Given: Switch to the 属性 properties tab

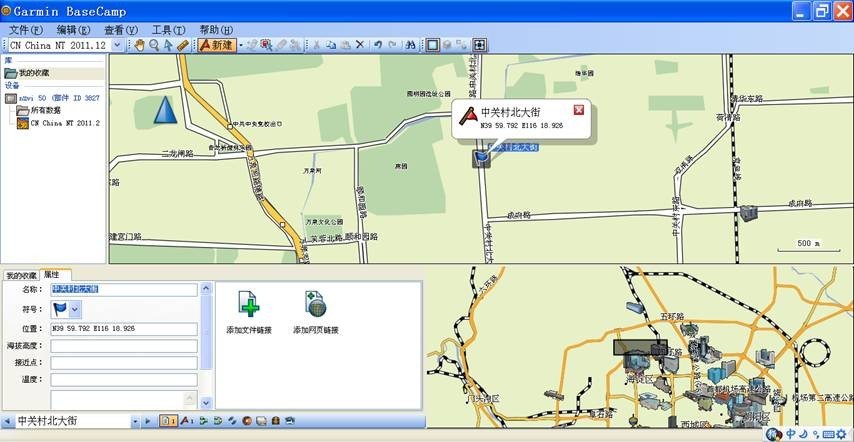Looking at the screenshot, I should pyautogui.click(x=55, y=275).
